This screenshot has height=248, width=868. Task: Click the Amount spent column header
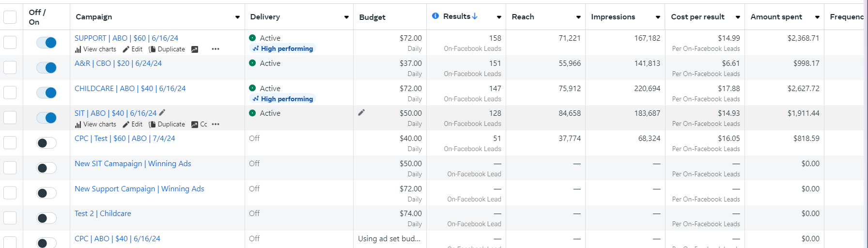pos(776,17)
